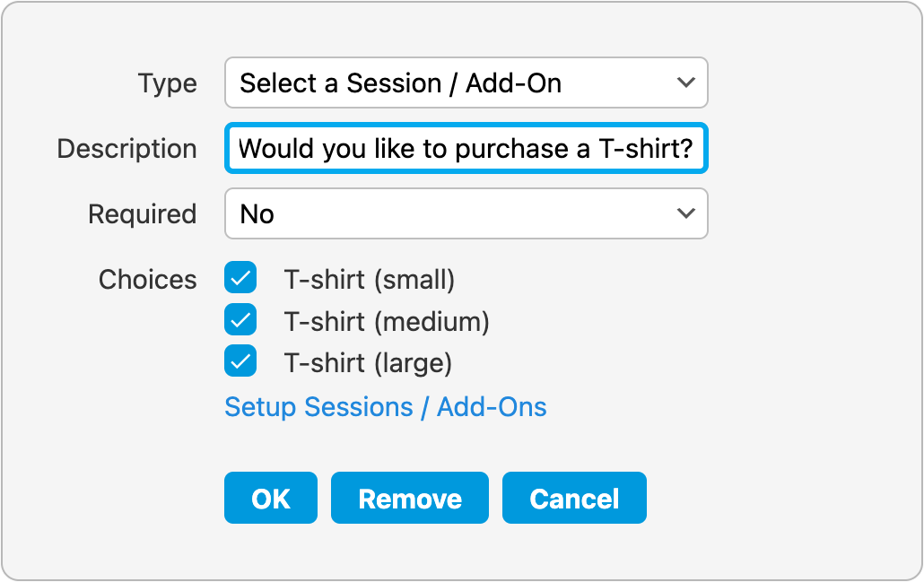Click the word 'Would' in Description field
This screenshot has height=582, width=924.
coord(276,149)
